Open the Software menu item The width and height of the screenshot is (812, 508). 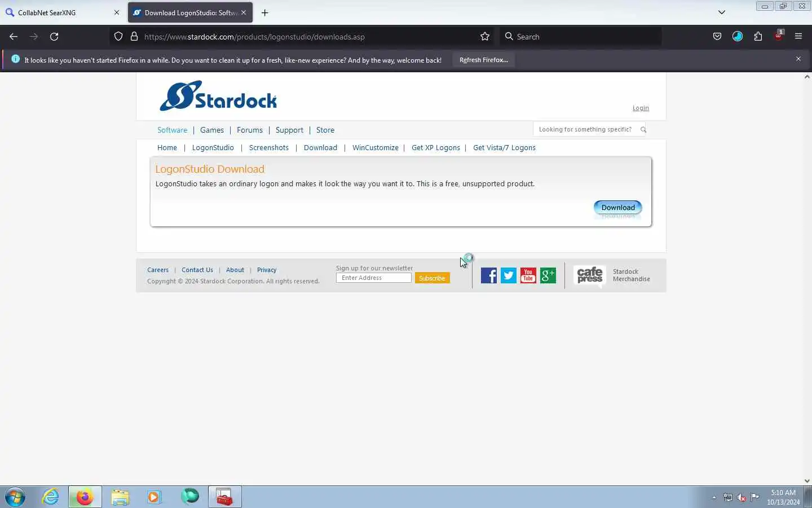click(172, 130)
